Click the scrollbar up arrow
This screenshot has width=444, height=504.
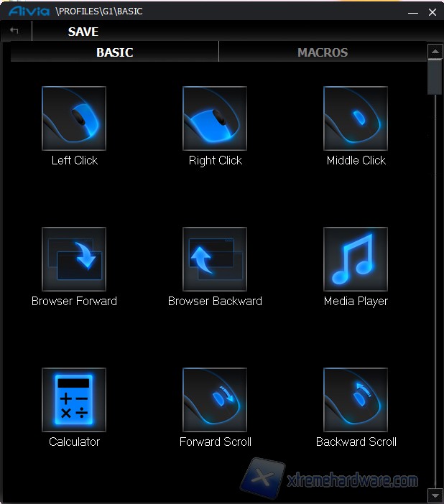434,52
